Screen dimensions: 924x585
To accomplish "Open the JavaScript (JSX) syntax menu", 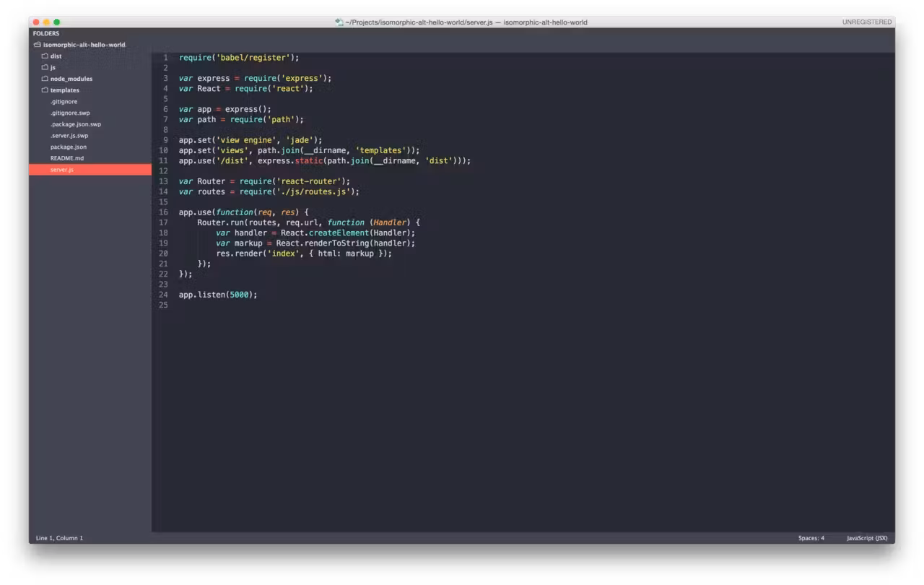I will [867, 538].
